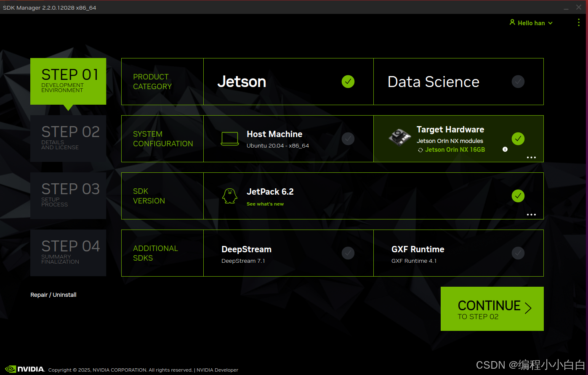
Task: Expand Target Hardware options via ellipsis
Action: [531, 157]
